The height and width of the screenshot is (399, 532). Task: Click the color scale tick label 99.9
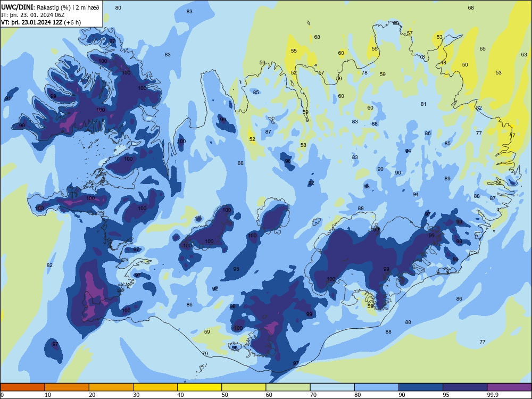click(x=493, y=395)
